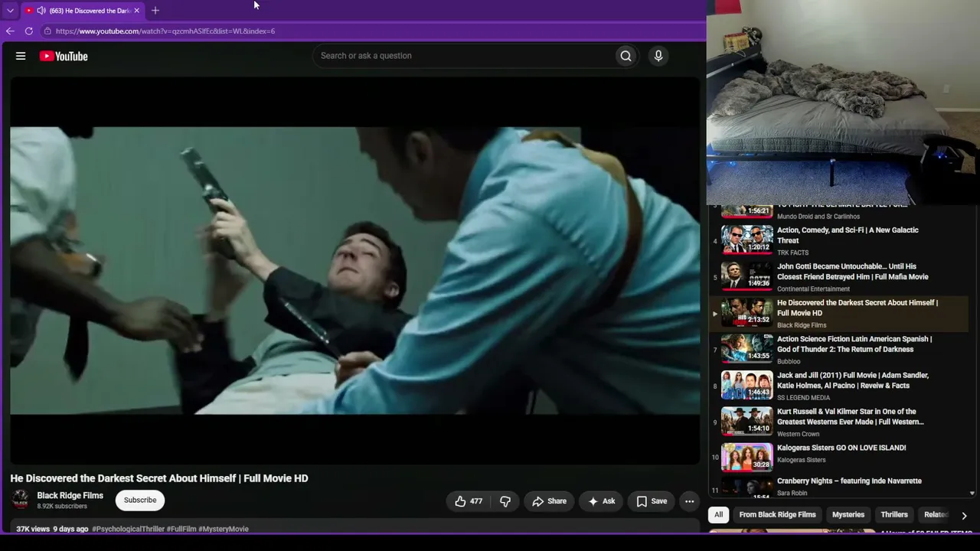Open the thumbnail showing 1:56:21 duration
The width and height of the screenshot is (980, 551).
coord(747,210)
